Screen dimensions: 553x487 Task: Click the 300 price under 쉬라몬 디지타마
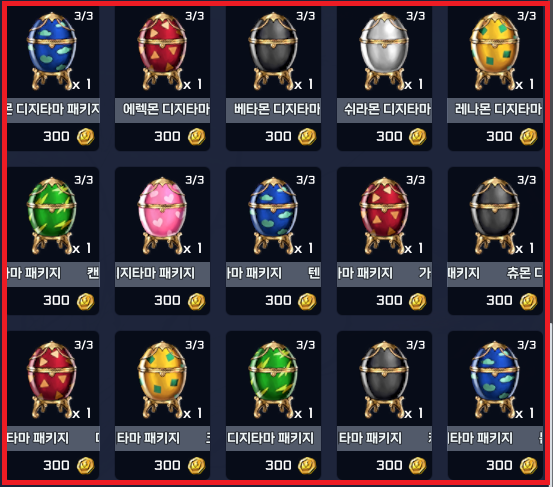pyautogui.click(x=389, y=136)
